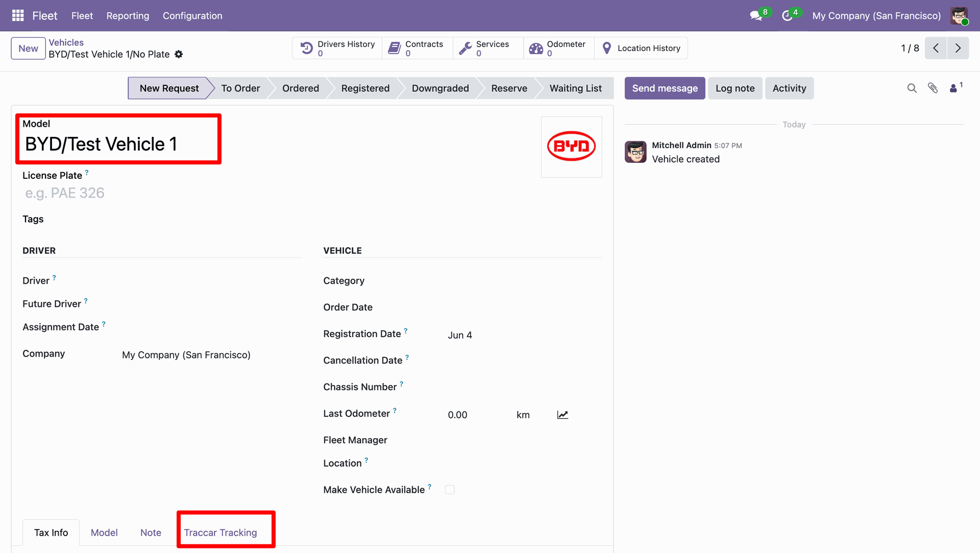Open the apps grid menu icon
Viewport: 980px width, 553px height.
(18, 15)
